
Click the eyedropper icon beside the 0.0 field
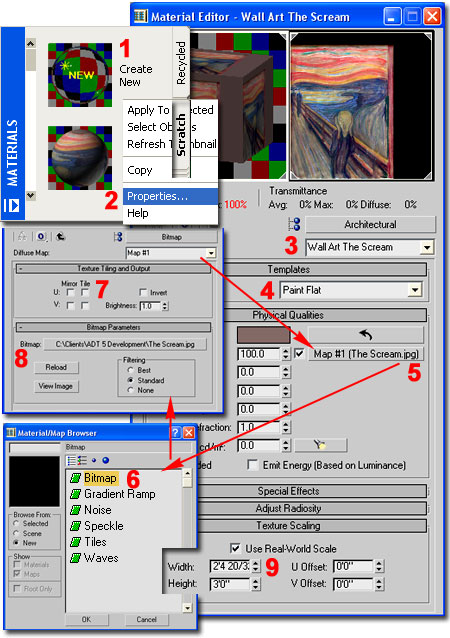pyautogui.click(x=321, y=445)
